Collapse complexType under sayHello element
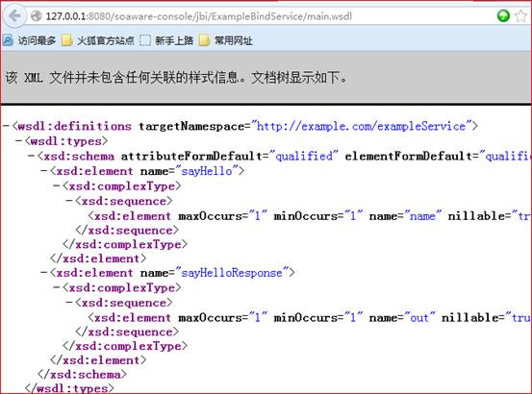532x394 pixels. point(57,186)
